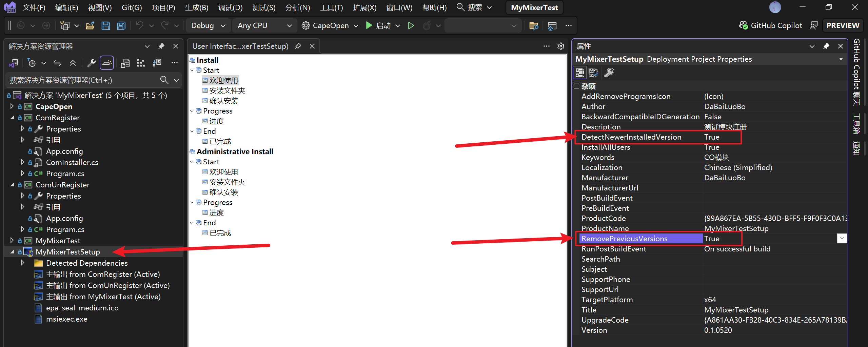Click the editor settings gear icon
Screen dimensions: 868x347
[x=561, y=46]
